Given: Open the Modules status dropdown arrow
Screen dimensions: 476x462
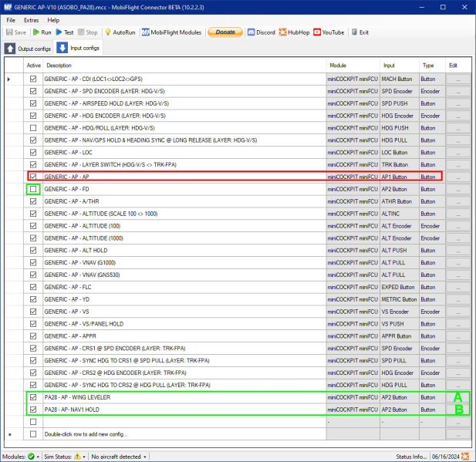Looking at the screenshot, I should coord(38,457).
